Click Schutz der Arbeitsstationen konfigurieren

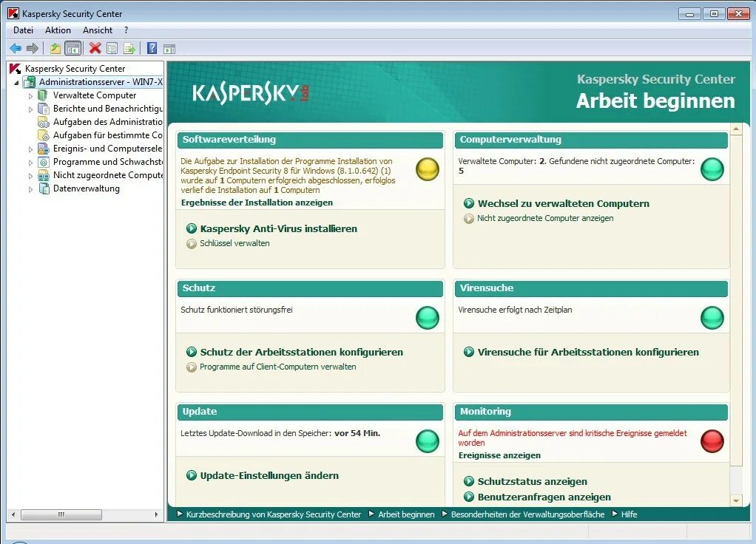click(301, 352)
